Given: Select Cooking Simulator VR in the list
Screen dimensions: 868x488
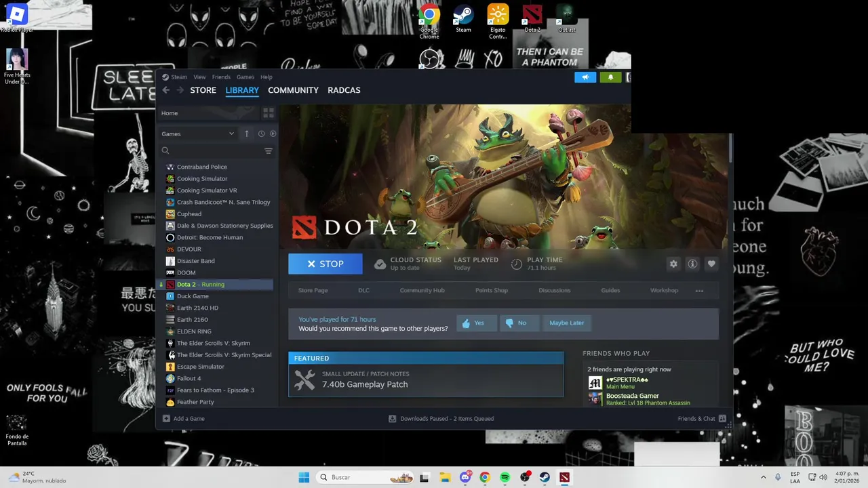Looking at the screenshot, I should point(216,190).
